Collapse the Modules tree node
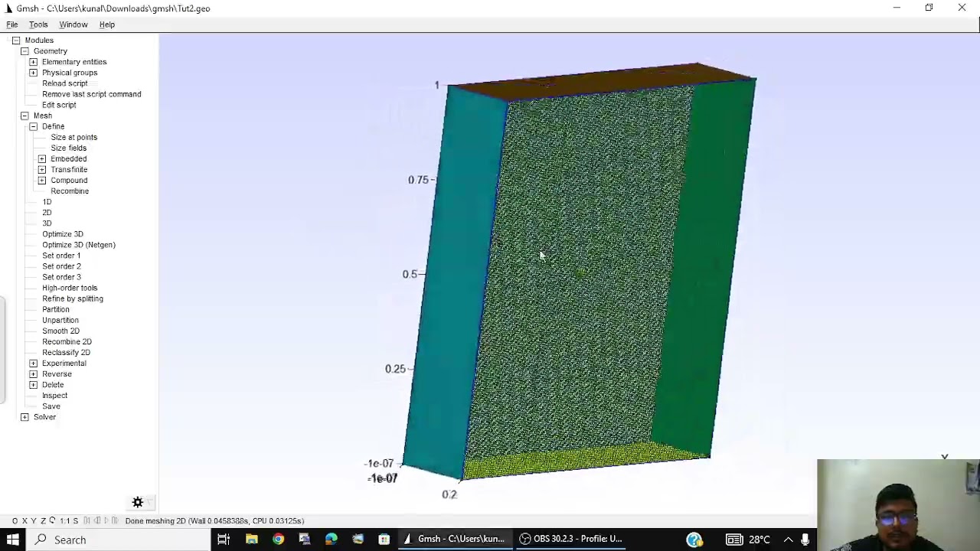The image size is (980, 551). coord(16,41)
